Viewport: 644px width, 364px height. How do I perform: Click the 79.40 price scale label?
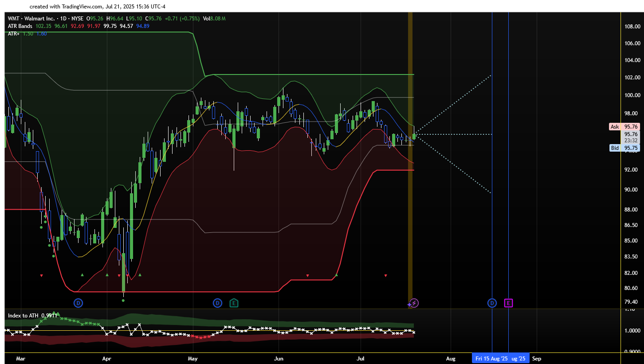pyautogui.click(x=632, y=302)
